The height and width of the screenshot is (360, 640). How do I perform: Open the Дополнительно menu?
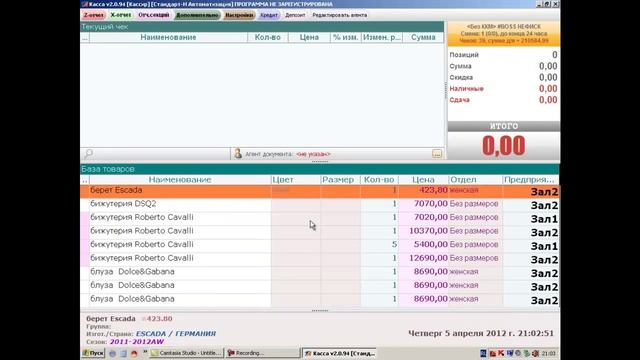pyautogui.click(x=198, y=15)
